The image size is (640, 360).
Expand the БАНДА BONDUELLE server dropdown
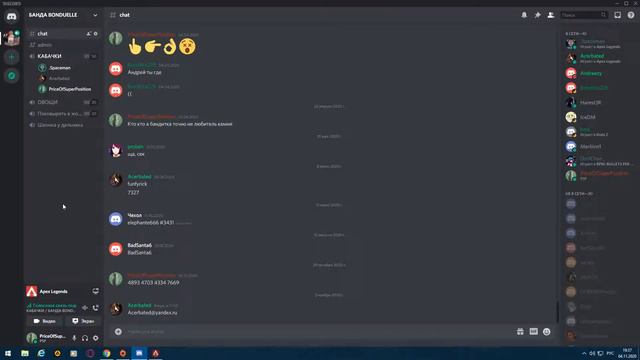click(x=95, y=15)
